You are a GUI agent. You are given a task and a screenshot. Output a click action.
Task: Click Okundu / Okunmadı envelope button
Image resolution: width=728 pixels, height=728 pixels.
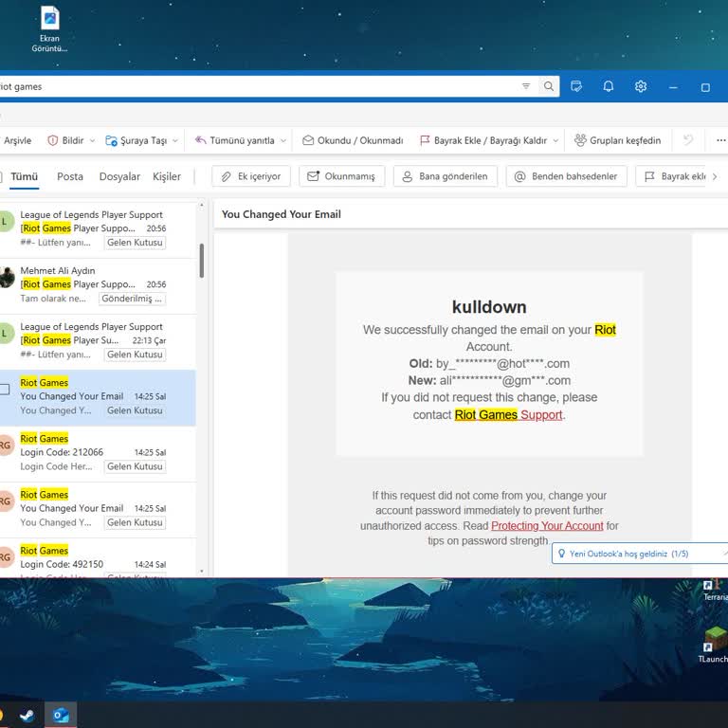pos(353,140)
